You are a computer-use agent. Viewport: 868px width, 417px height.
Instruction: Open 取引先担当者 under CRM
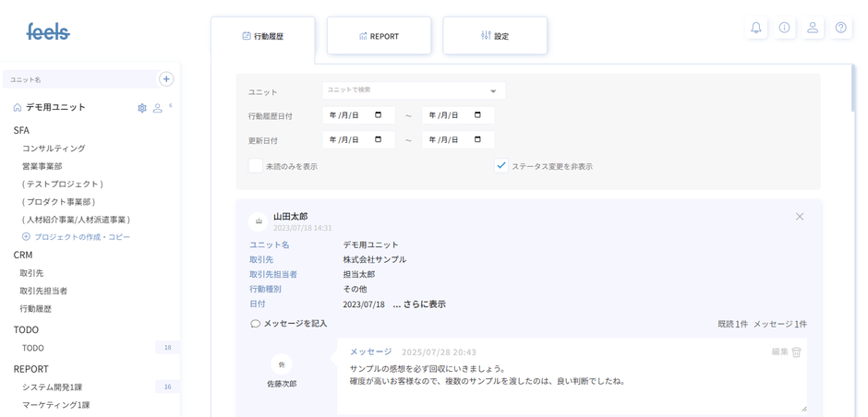[x=43, y=291]
